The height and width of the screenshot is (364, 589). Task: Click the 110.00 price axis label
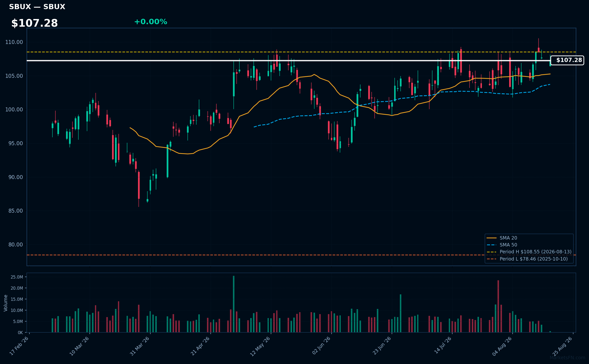14,42
